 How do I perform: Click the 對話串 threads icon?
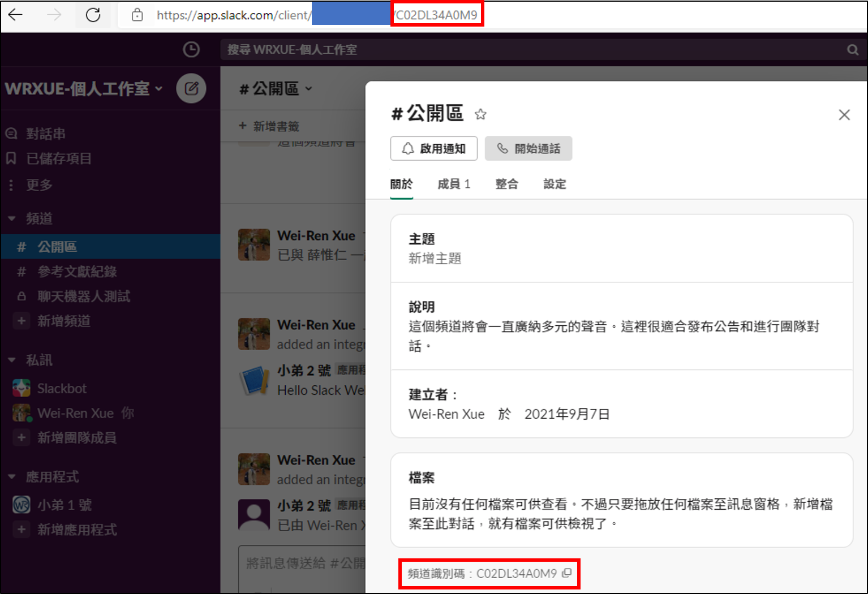[11, 134]
